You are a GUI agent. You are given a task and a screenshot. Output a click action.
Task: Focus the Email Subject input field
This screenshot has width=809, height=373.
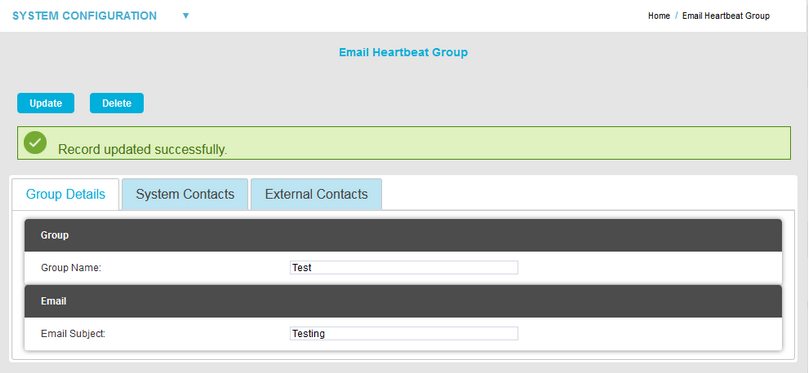click(x=404, y=333)
